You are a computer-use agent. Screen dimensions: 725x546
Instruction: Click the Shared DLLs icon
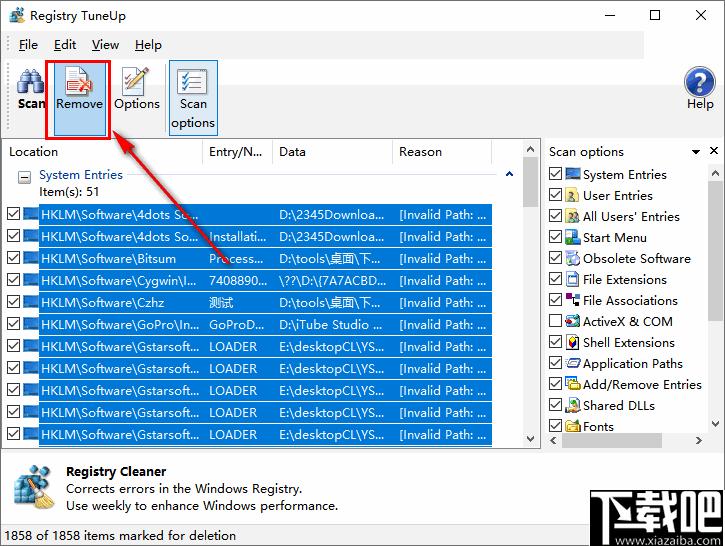(572, 405)
